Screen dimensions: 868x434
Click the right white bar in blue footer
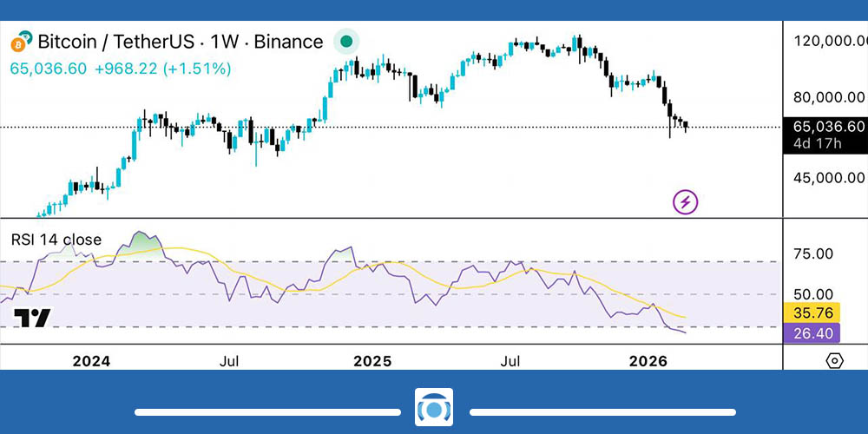tap(602, 411)
